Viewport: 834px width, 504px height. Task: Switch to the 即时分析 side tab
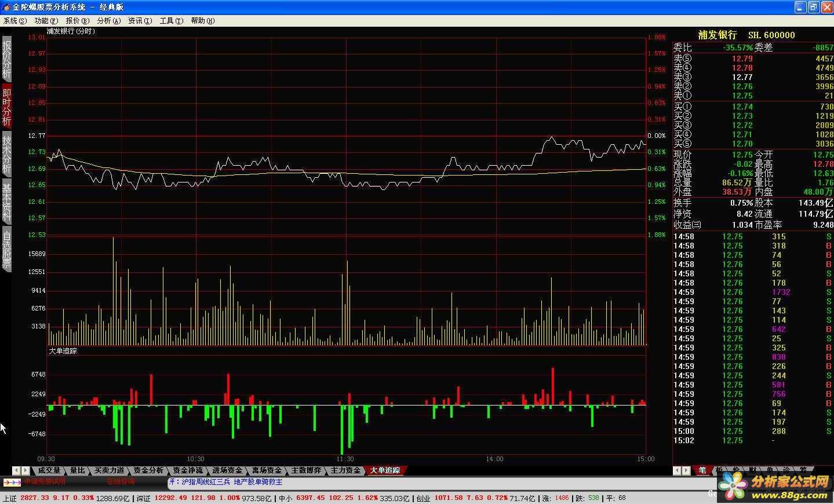point(6,106)
